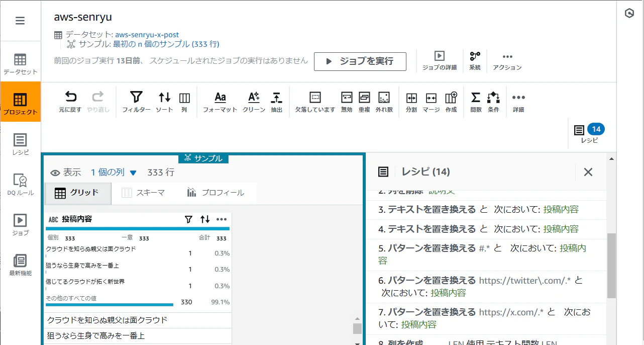Click the 表示 eye icon
The height and width of the screenshot is (345, 644).
click(x=55, y=172)
